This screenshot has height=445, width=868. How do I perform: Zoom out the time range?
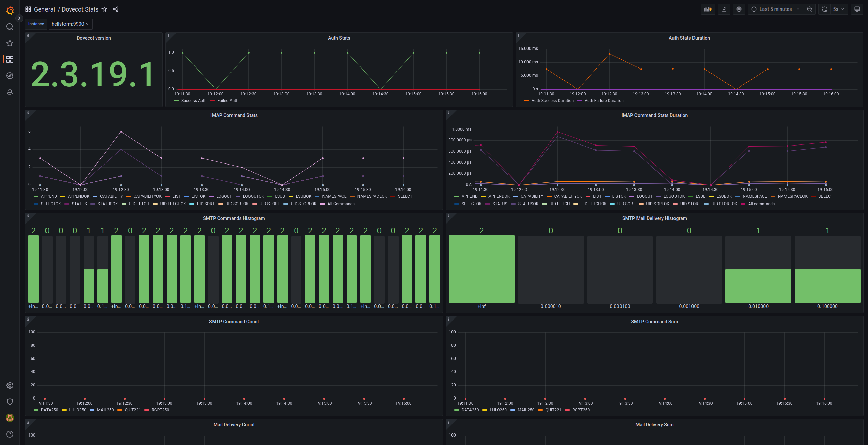[810, 9]
